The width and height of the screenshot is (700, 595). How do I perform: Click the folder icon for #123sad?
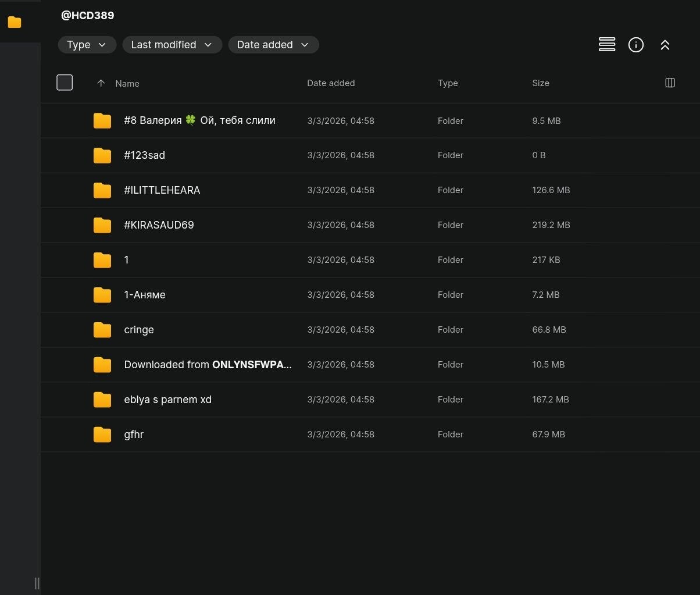point(102,155)
